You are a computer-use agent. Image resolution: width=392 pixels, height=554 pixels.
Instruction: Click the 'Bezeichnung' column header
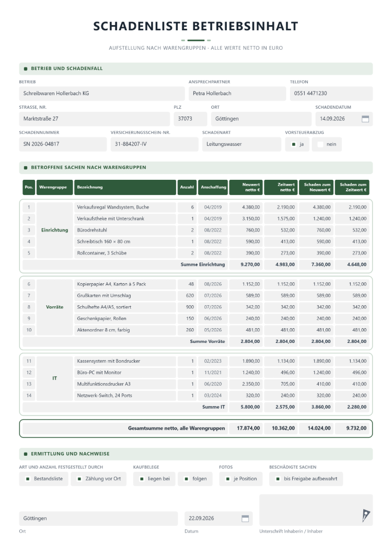tap(125, 187)
